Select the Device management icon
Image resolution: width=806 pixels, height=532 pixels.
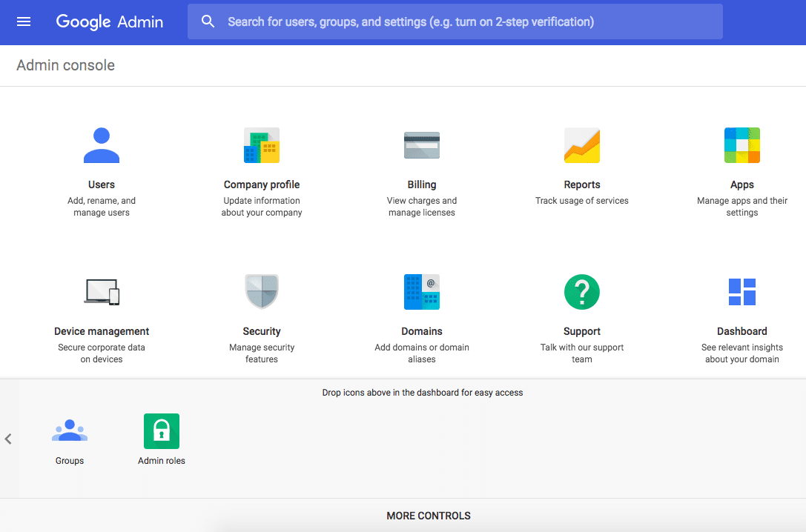coord(102,291)
